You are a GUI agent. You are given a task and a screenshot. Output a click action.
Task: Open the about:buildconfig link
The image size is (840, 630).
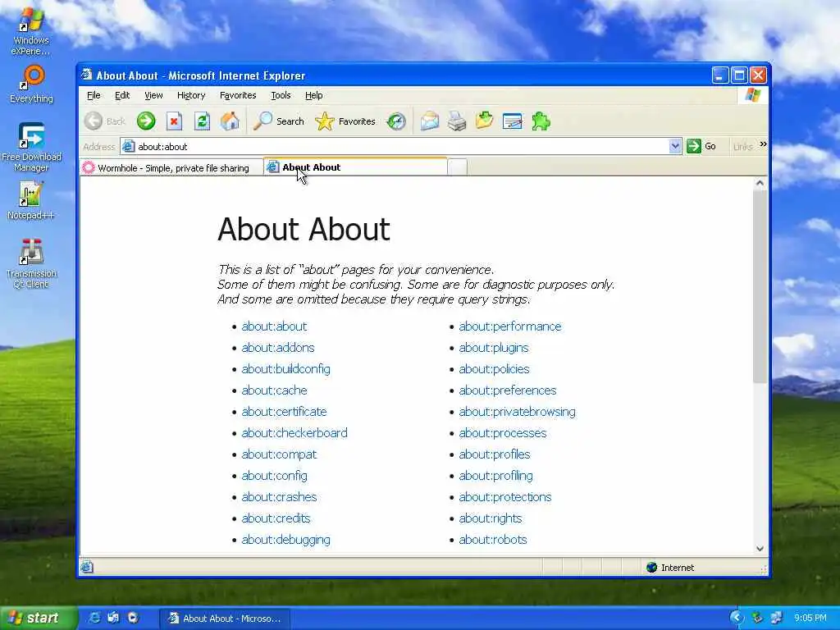tap(286, 369)
